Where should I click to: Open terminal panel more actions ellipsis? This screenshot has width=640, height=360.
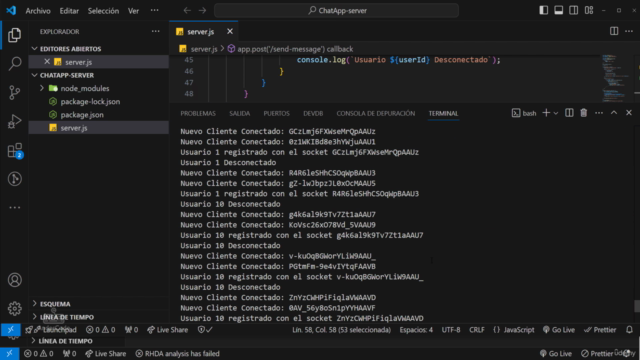[599, 113]
